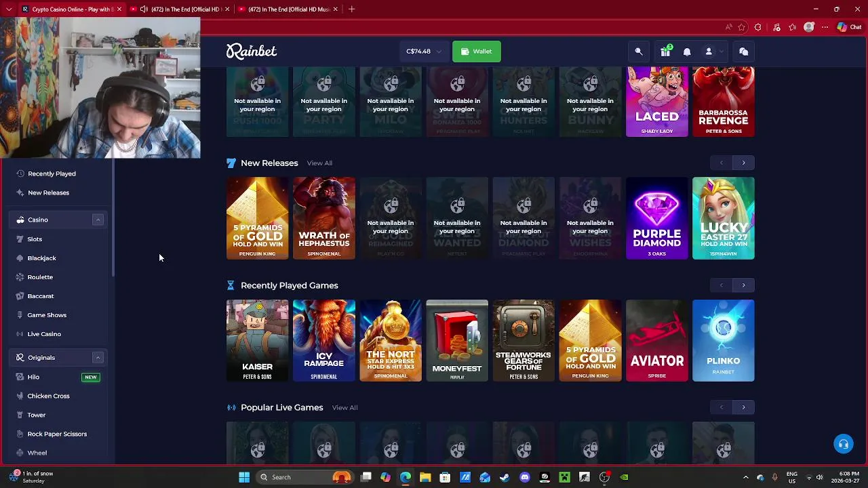Expand the user profile dropdown arrow
This screenshot has height=488, width=868.
[x=722, y=52]
